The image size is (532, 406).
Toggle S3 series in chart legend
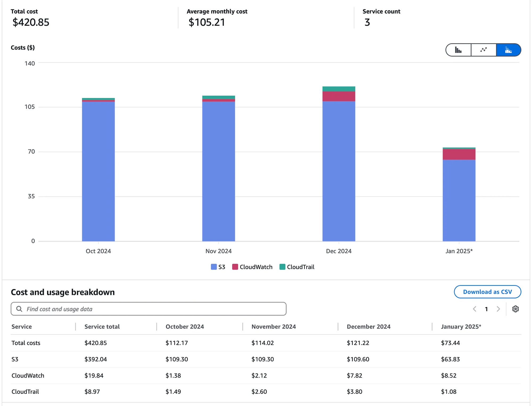tap(218, 267)
